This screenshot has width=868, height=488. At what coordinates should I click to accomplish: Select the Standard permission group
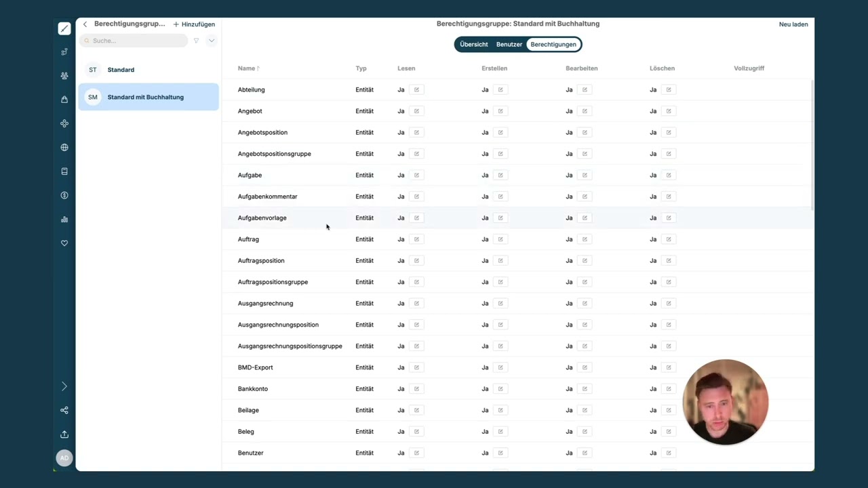pos(149,70)
